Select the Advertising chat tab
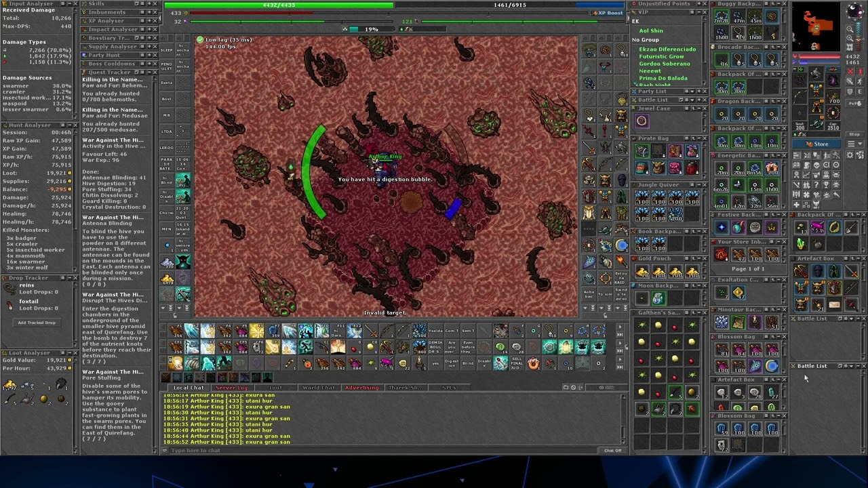 362,388
